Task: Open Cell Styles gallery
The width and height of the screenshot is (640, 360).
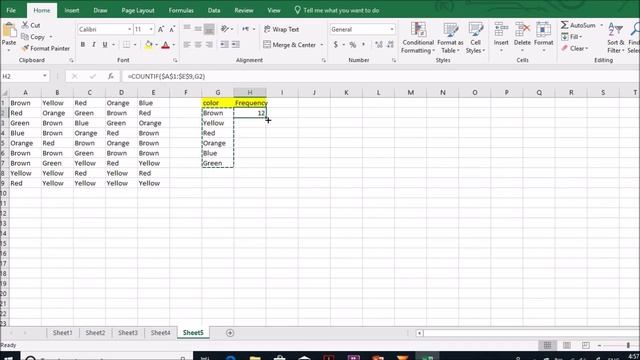Action: (476, 38)
